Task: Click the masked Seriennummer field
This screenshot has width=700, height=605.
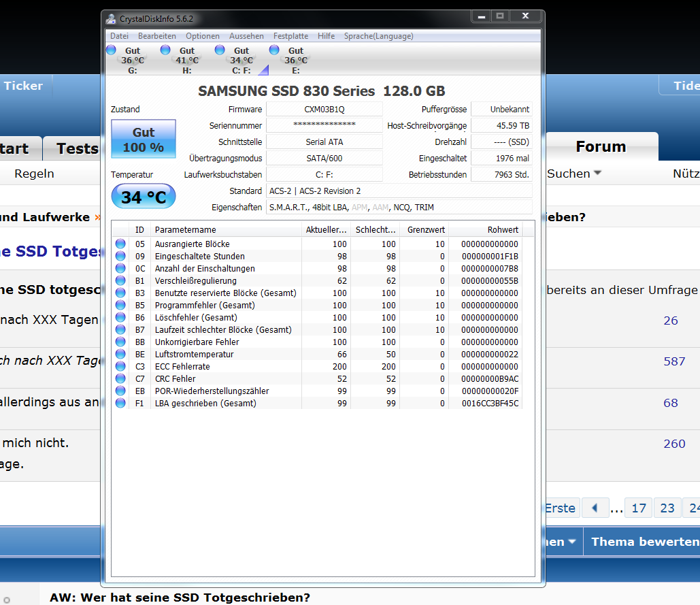Action: pyautogui.click(x=324, y=125)
